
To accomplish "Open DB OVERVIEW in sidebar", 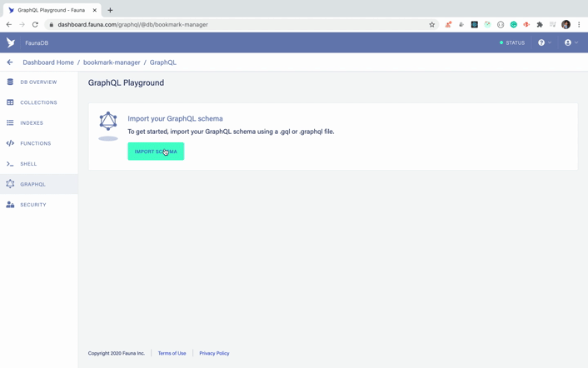I will 38,82.
